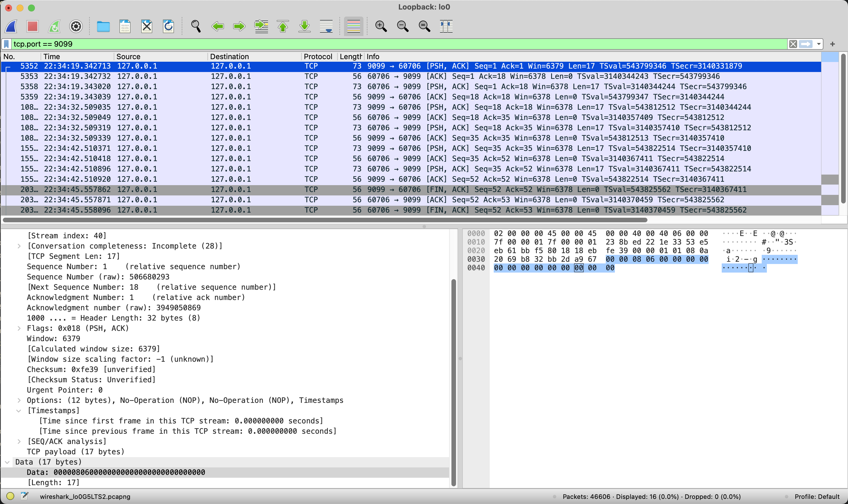
Task: Reset text to normal size
Action: (x=425, y=26)
